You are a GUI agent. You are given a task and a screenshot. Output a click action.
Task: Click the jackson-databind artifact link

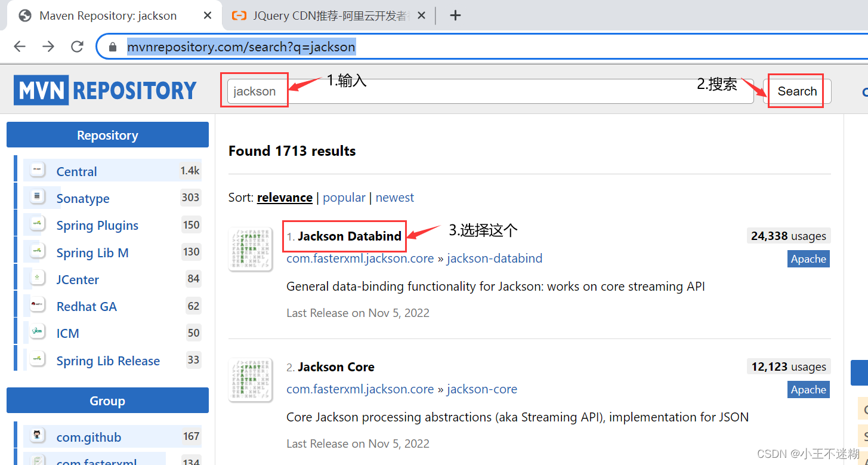(495, 258)
